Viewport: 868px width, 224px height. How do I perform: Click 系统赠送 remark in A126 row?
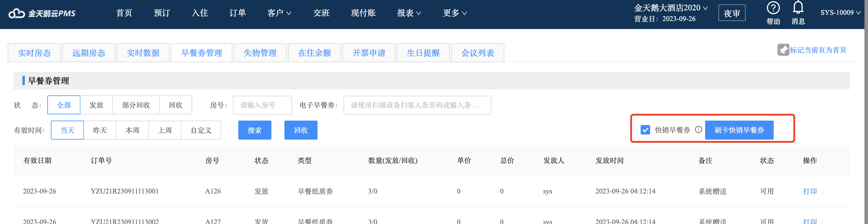[713, 191]
